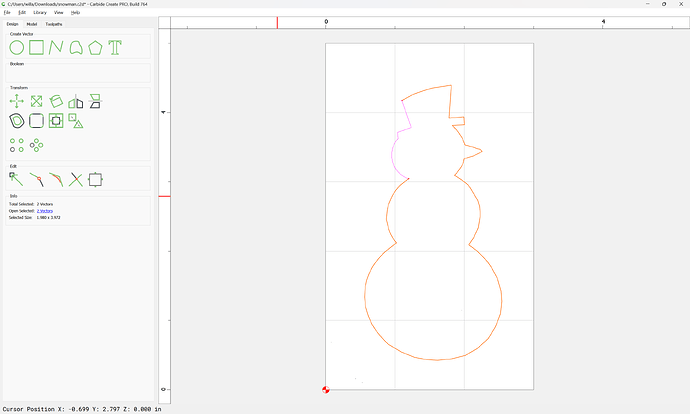Click the Move transform icon
Screen dimensions: 690x414
coord(17,101)
